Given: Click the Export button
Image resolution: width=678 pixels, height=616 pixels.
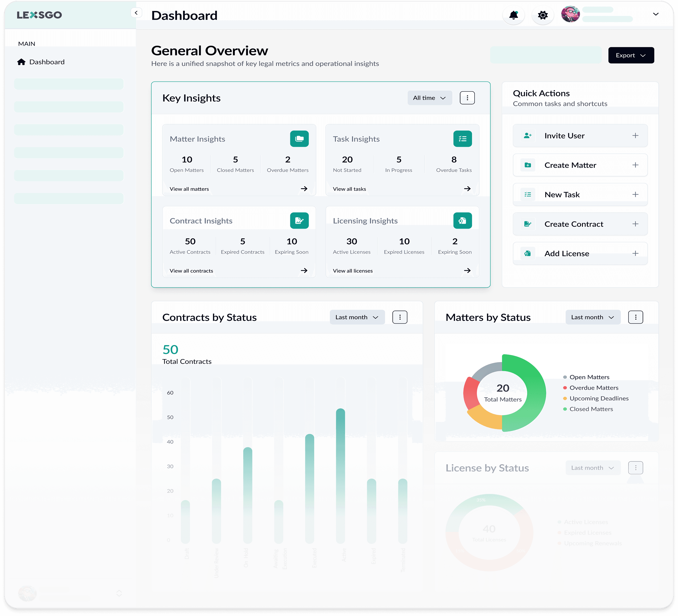Looking at the screenshot, I should [x=630, y=55].
